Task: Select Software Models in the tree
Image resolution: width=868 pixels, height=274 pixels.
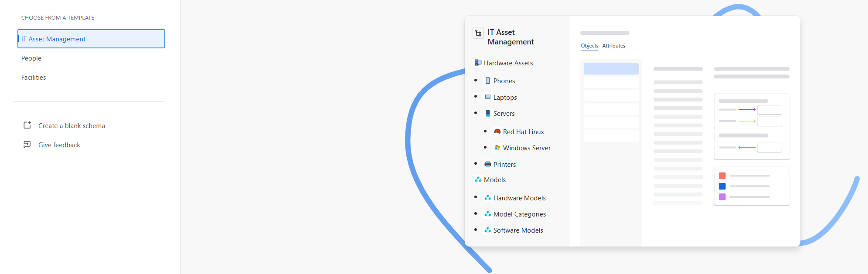Action: (518, 230)
